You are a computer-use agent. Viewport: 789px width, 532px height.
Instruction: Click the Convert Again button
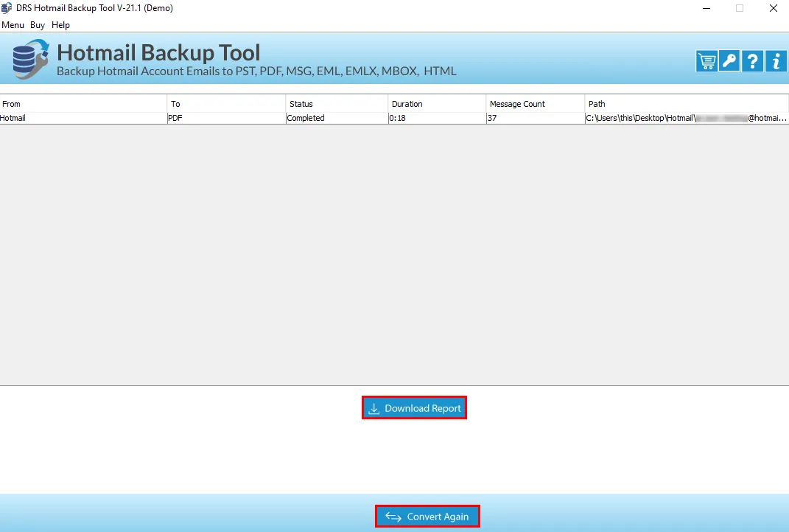tap(427, 517)
